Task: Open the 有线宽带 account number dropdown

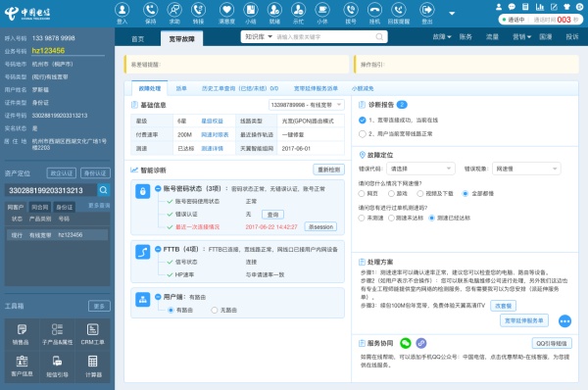Action: 307,105
